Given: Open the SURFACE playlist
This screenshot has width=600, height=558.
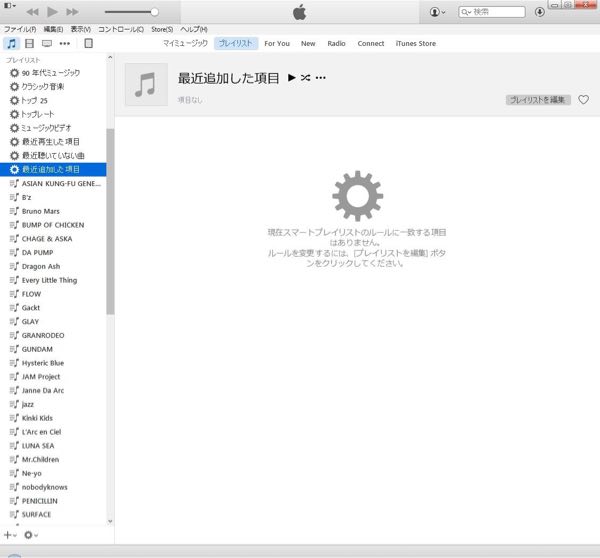Looking at the screenshot, I should tap(53, 514).
